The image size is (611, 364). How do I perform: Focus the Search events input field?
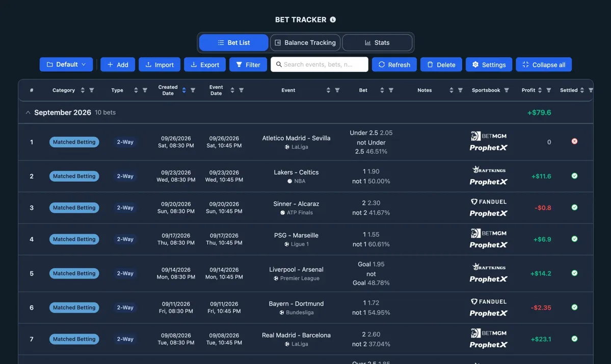[x=320, y=65]
